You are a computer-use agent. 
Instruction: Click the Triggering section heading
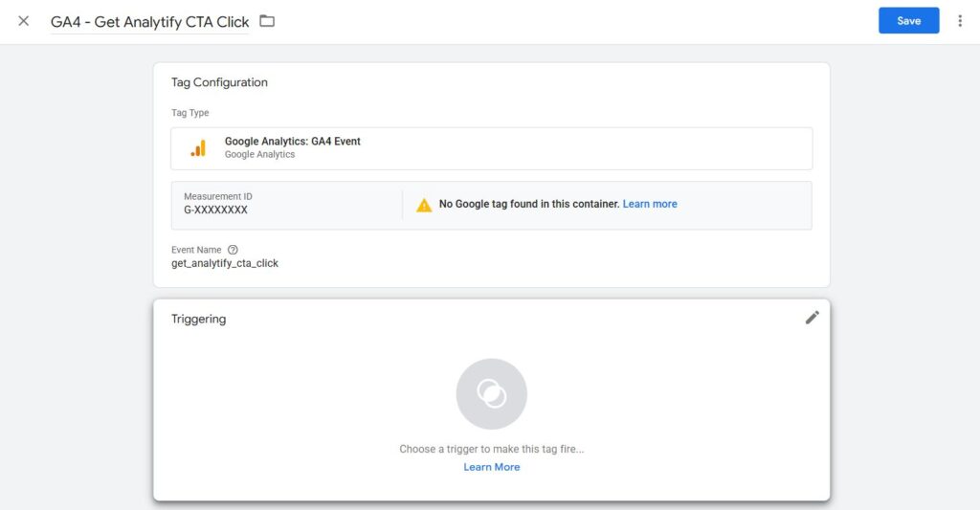pos(198,319)
